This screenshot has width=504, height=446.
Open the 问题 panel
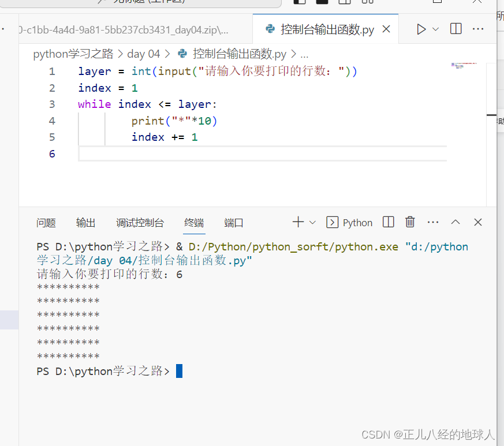point(46,223)
